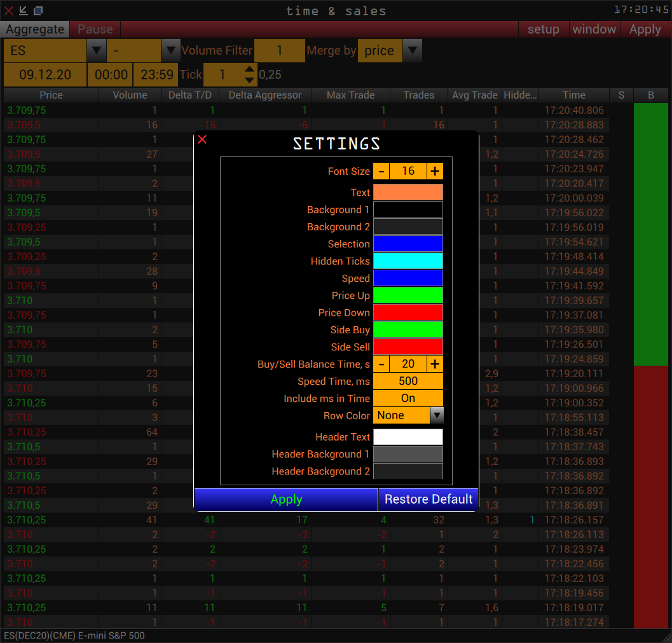Toggle Include ms in Time off

pos(408,398)
